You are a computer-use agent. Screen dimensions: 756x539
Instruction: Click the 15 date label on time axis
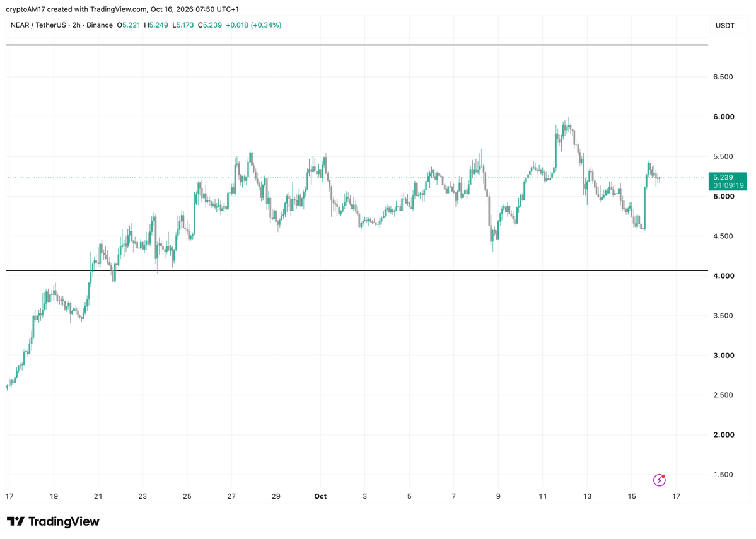pos(632,496)
